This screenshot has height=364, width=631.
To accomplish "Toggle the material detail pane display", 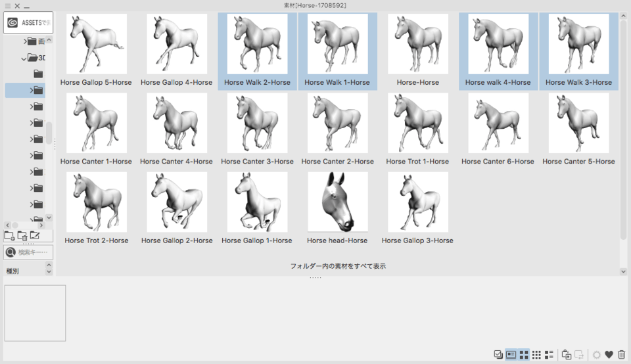I will pos(511,355).
